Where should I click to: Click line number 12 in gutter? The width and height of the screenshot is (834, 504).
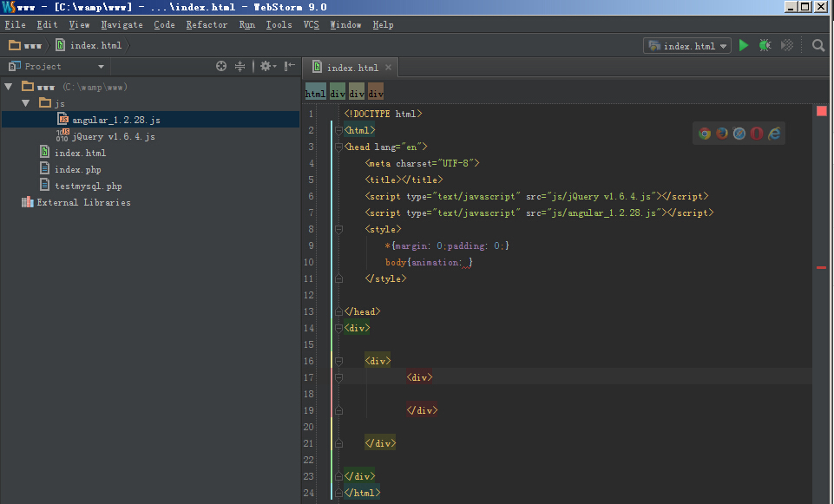click(308, 295)
